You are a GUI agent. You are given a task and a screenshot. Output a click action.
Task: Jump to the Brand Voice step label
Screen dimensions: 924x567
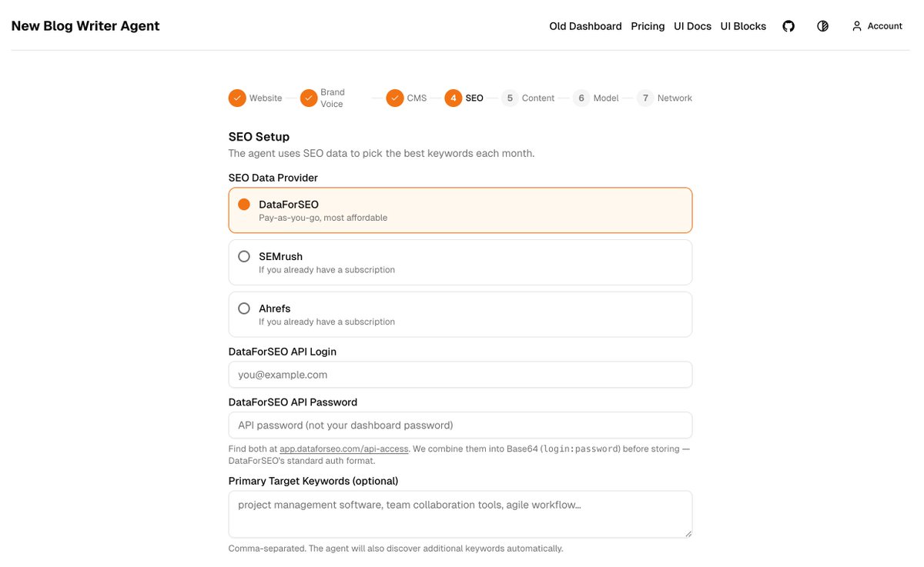tap(333, 98)
